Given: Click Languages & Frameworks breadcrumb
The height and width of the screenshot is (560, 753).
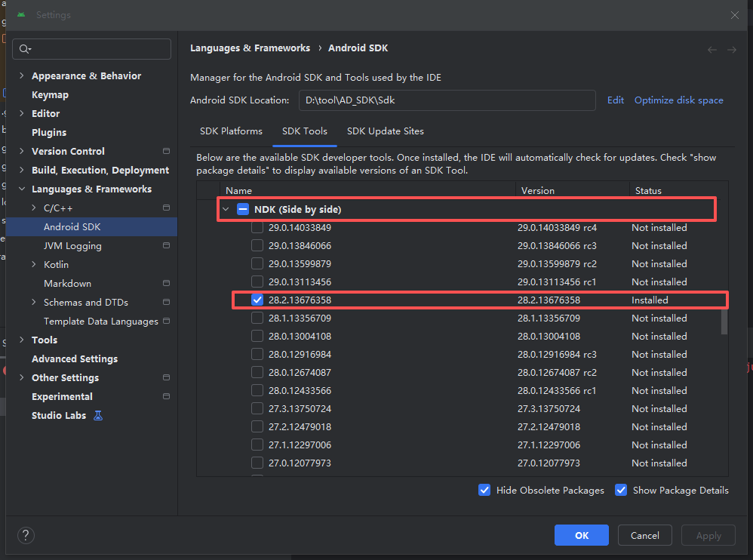Looking at the screenshot, I should pos(250,48).
